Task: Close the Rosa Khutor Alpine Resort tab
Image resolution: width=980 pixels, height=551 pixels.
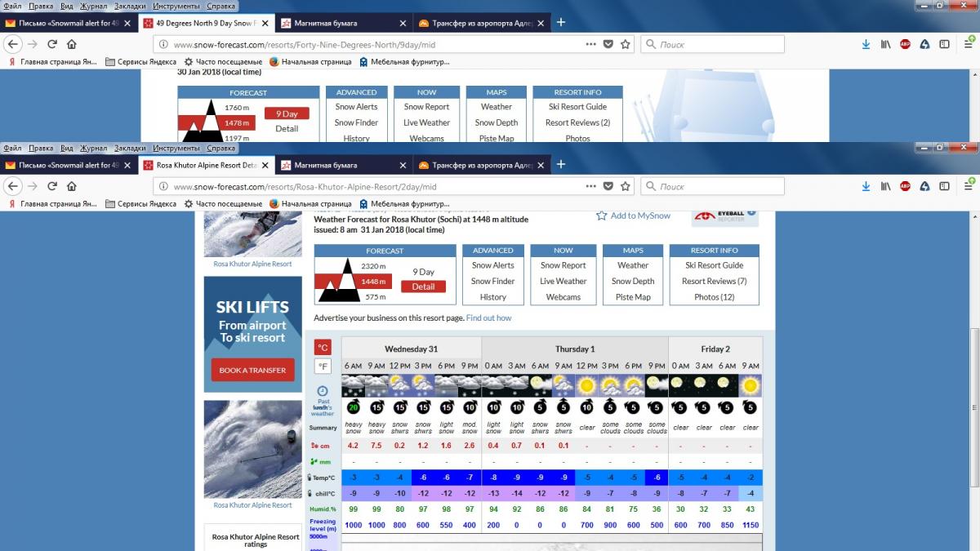Action: pyautogui.click(x=265, y=165)
